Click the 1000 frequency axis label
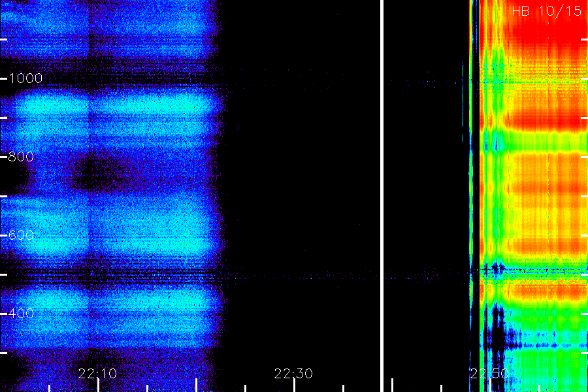The width and height of the screenshot is (588, 392). 25,78
